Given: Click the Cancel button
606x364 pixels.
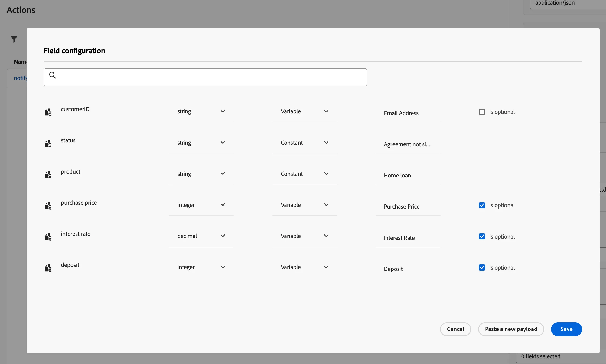Looking at the screenshot, I should click(x=455, y=329).
